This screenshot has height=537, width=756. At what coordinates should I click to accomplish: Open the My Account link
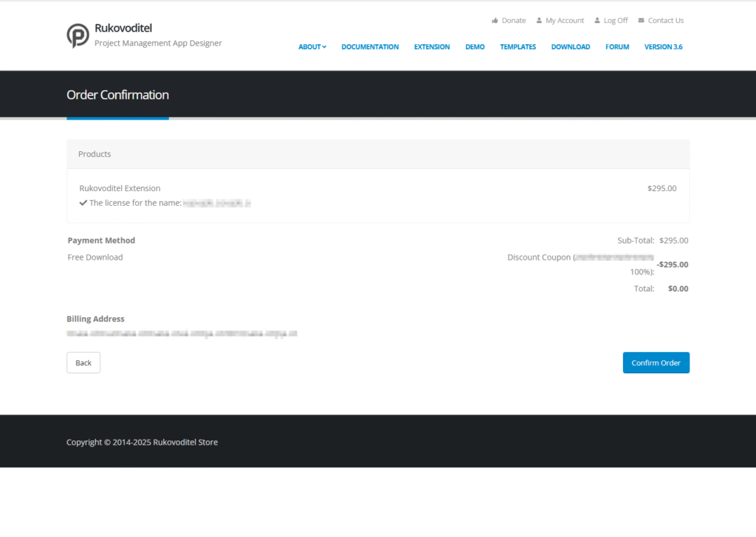click(565, 21)
